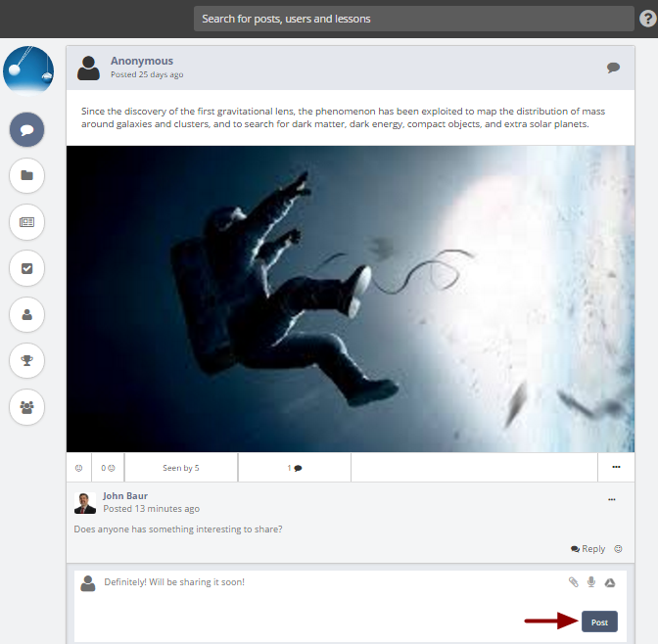Click the commenter avatar in reply box
658x644 pixels.
[88, 583]
